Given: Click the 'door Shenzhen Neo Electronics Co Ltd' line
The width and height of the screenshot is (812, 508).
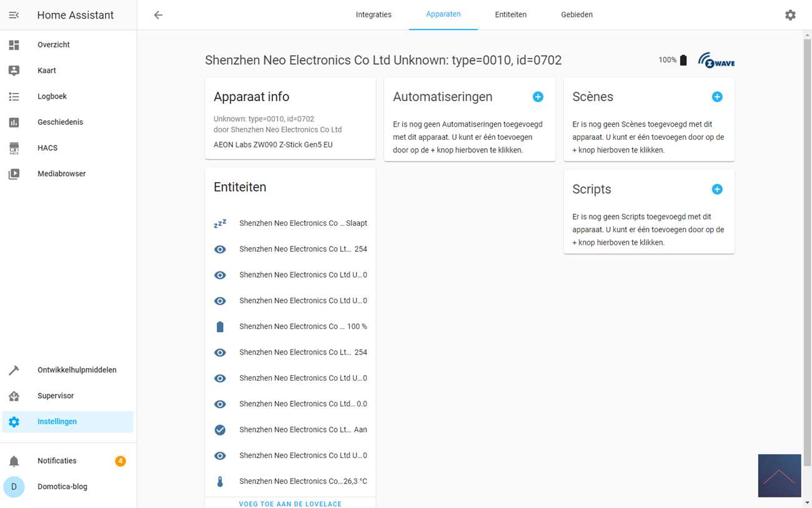Looking at the screenshot, I should pyautogui.click(x=278, y=130).
